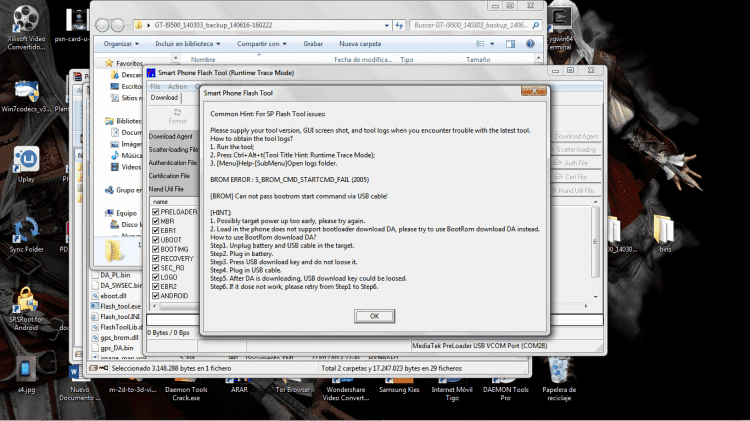Click OK in the Smart Phone Flash Tool dialog
Viewport: 750px width, 421px height.
tap(374, 316)
